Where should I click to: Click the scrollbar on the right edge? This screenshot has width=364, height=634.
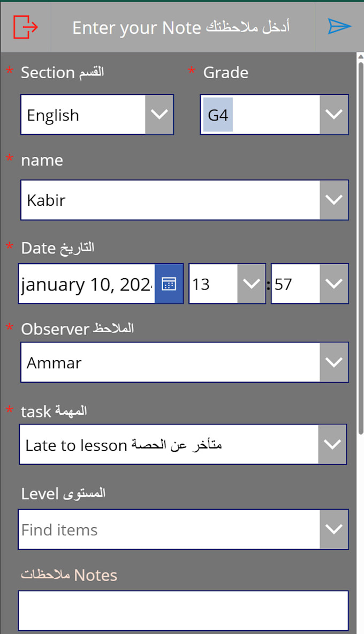point(360,161)
